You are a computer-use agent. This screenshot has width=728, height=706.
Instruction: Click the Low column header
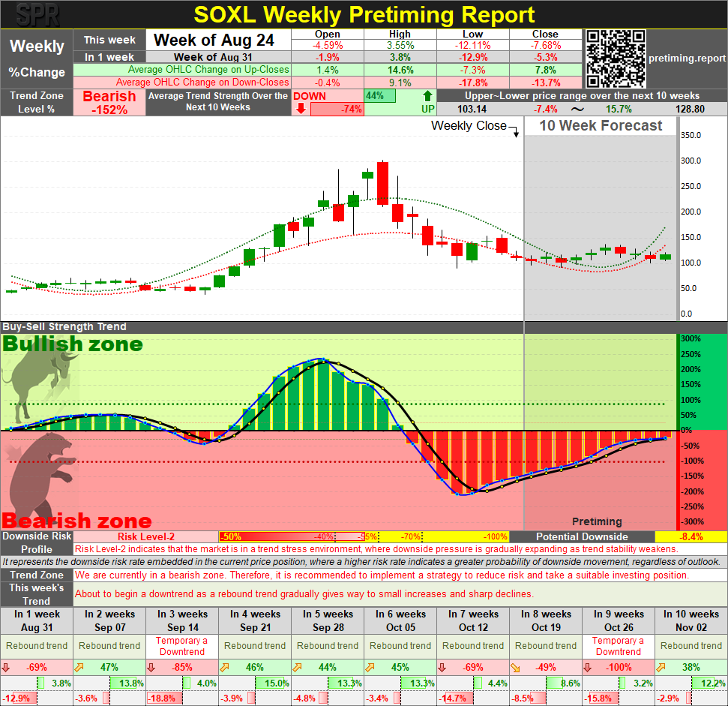point(472,34)
